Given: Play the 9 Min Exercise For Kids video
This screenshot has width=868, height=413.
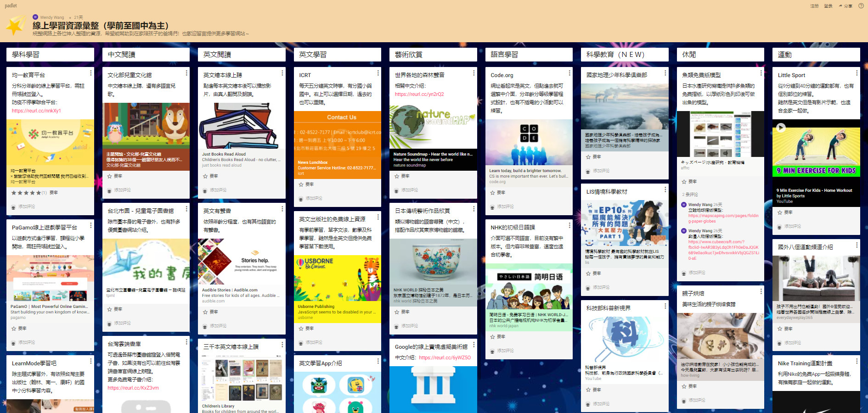Looking at the screenshot, I should [x=781, y=128].
